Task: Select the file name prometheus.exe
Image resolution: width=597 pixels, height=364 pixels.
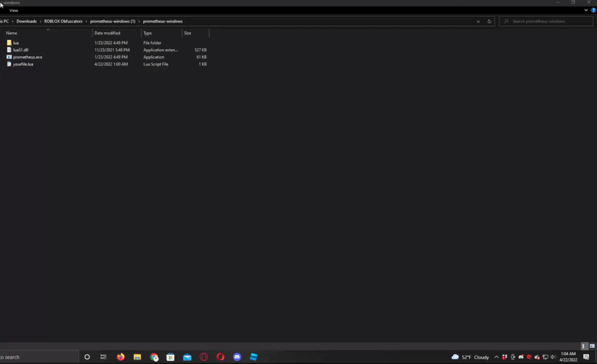Action: [x=28, y=57]
